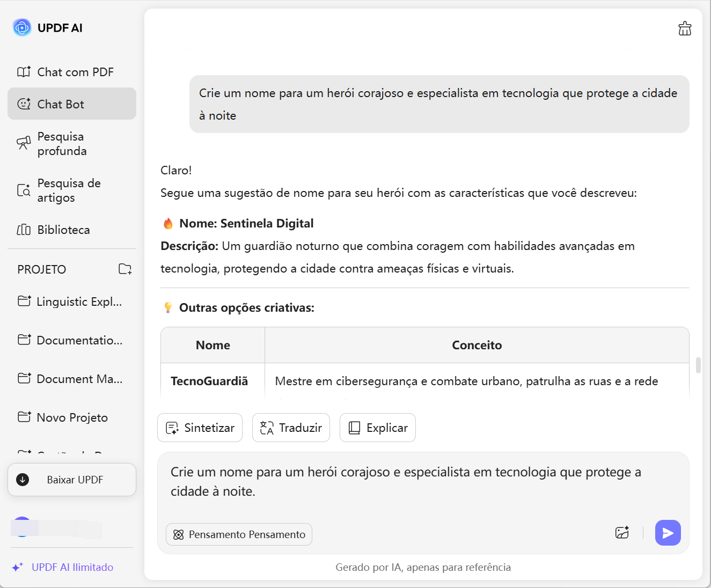Click the send message arrow button

click(x=668, y=533)
